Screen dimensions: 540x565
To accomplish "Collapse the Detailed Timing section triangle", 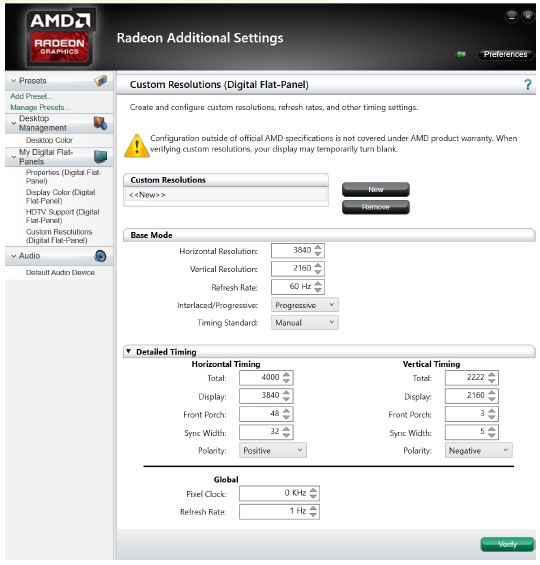I will 128,351.
